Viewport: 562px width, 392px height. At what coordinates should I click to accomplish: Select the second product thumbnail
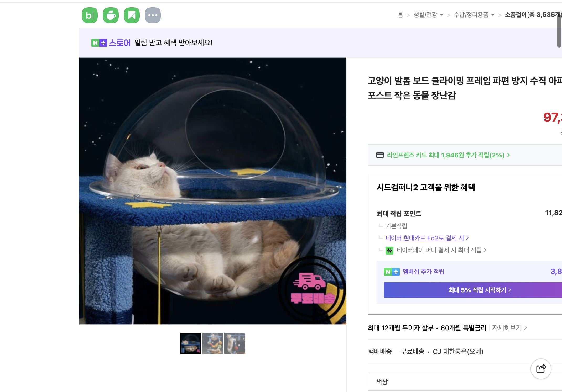[213, 343]
